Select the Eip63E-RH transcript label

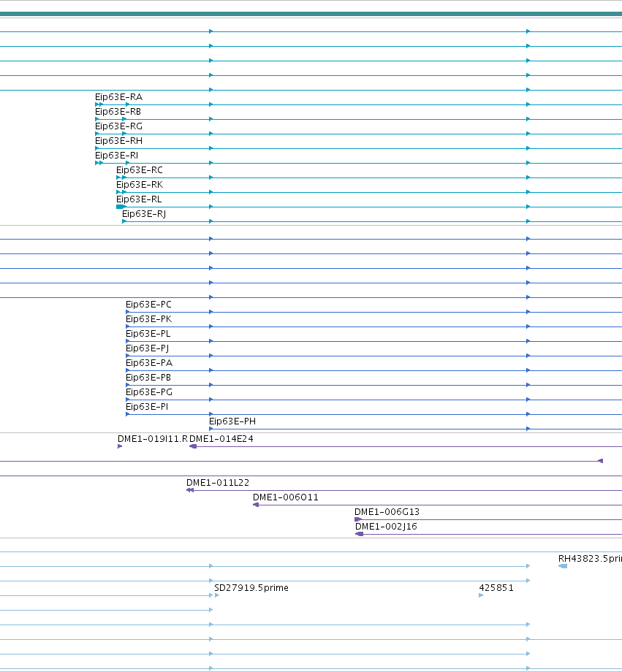118,141
